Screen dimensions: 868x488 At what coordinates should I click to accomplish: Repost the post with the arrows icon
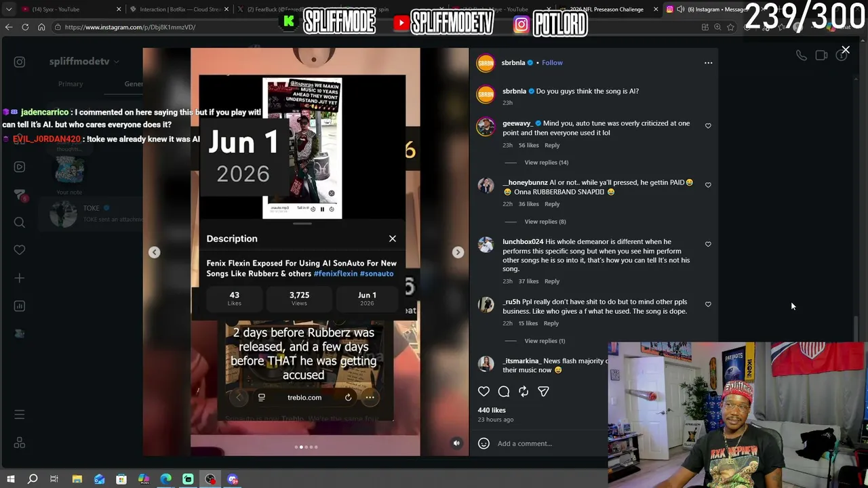pyautogui.click(x=524, y=391)
